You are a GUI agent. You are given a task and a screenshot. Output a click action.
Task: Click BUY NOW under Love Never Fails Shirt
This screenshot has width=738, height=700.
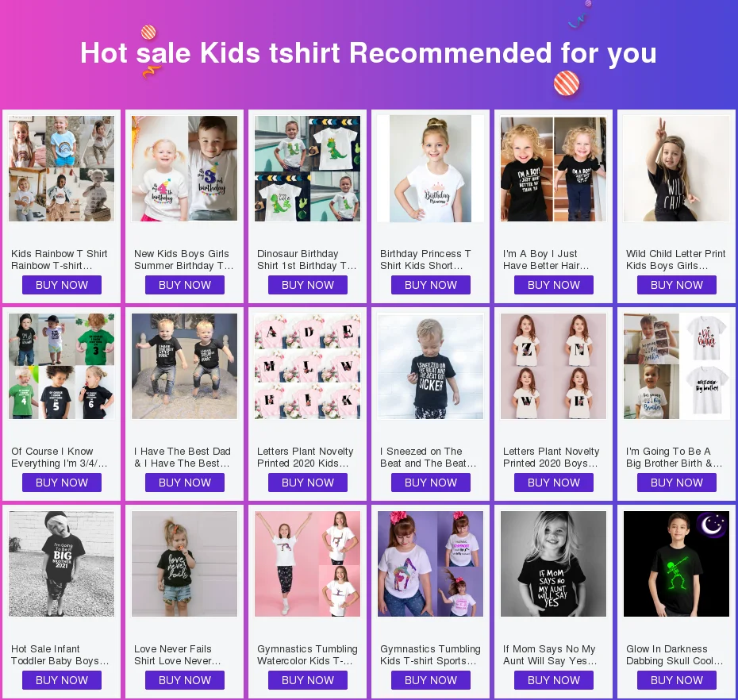[x=184, y=680]
